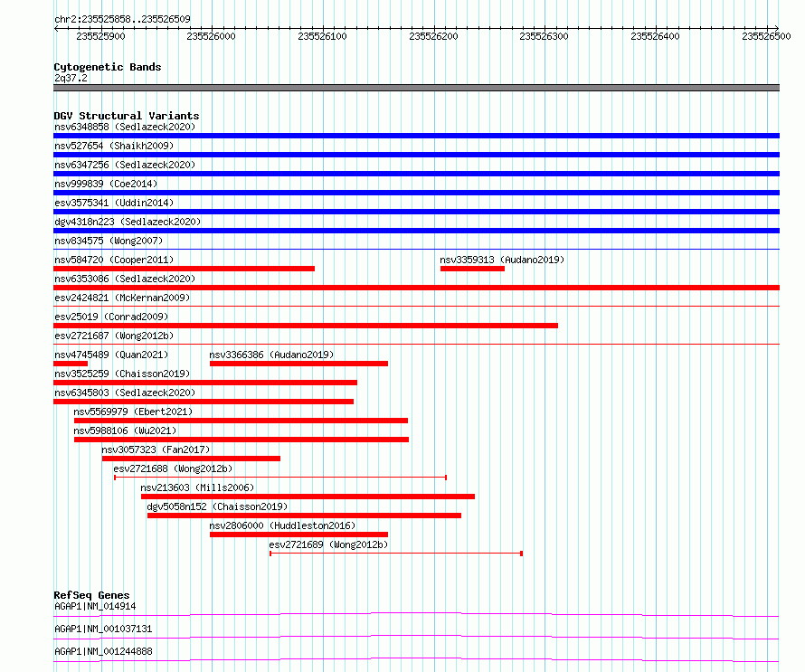
Task: Click the nsv5988106 (Wu2021) label
Action: [125, 431]
